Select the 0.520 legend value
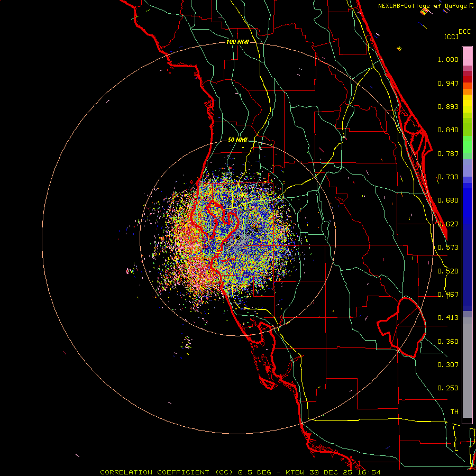The width and height of the screenshot is (476, 476). [x=448, y=271]
